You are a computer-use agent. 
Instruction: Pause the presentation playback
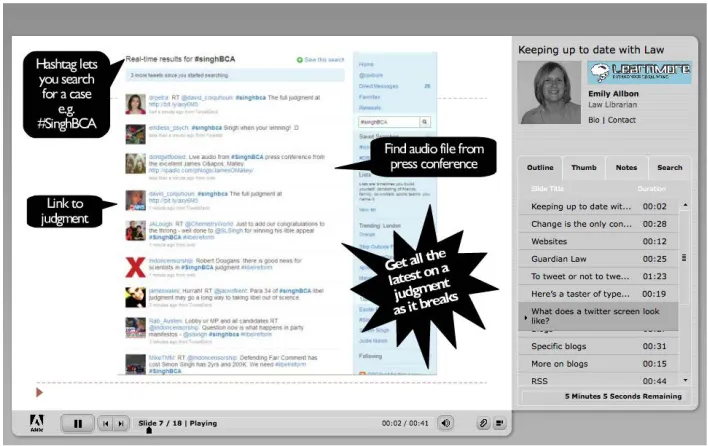click(78, 423)
